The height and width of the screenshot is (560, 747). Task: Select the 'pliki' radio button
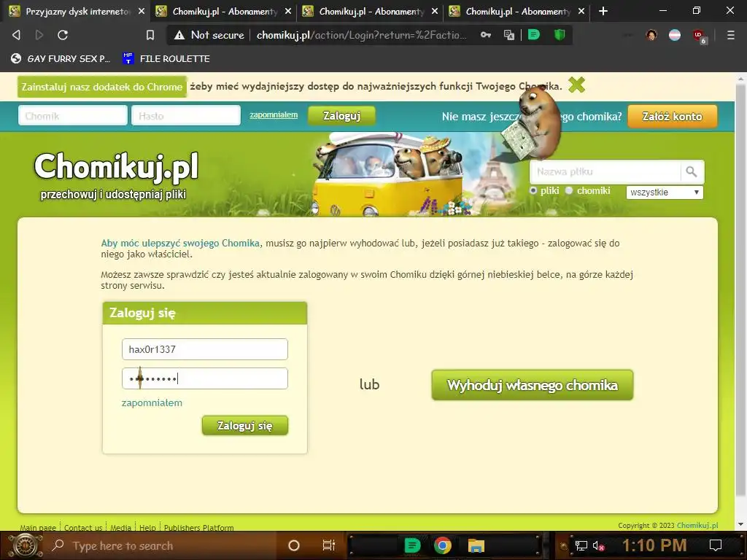pyautogui.click(x=533, y=190)
